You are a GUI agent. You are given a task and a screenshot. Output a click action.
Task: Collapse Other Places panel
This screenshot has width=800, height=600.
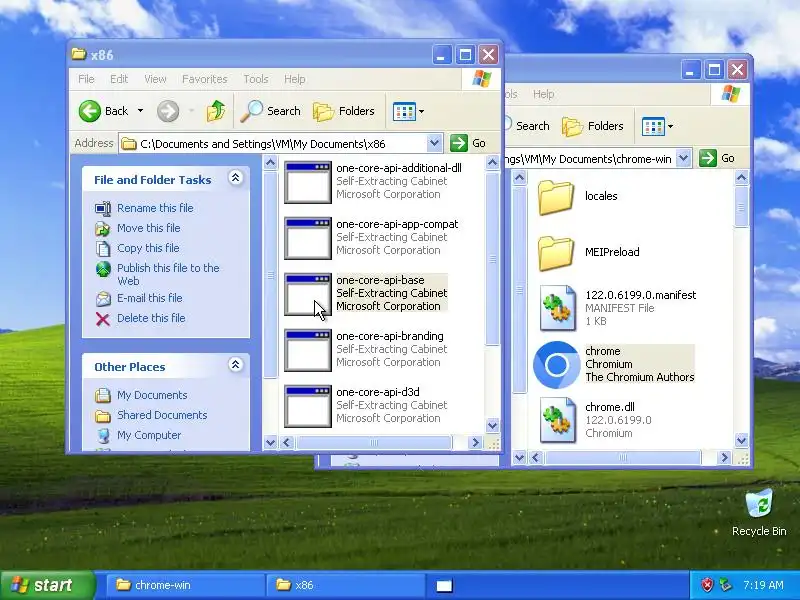(x=235, y=364)
